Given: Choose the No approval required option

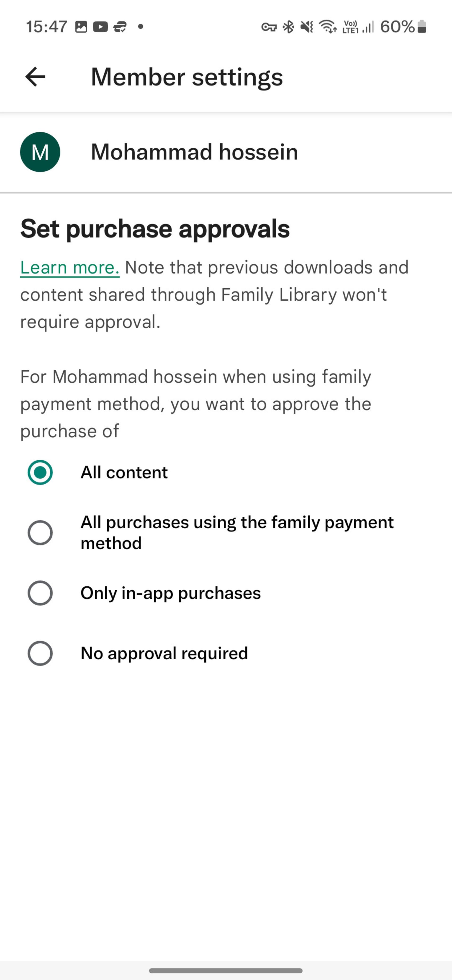Looking at the screenshot, I should pyautogui.click(x=40, y=653).
